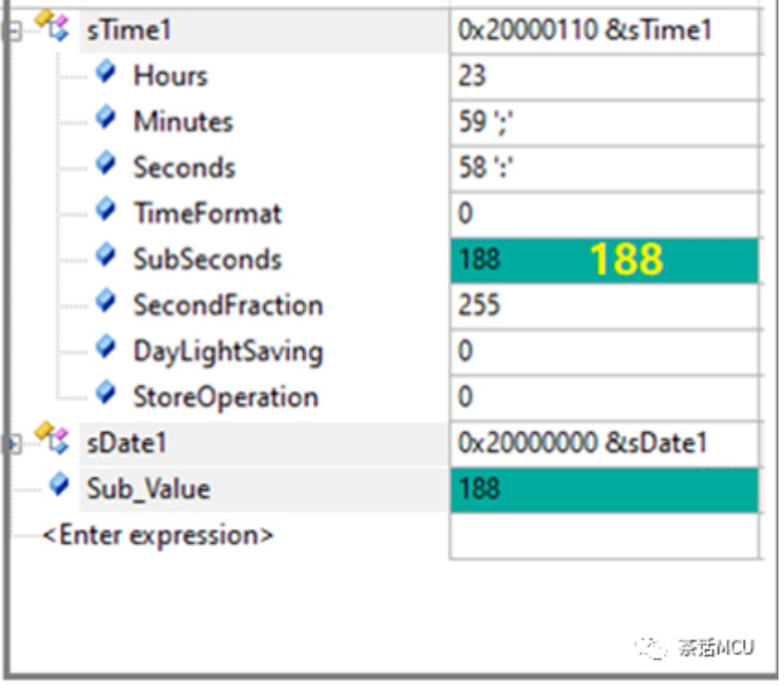The width and height of the screenshot is (784, 685).
Task: Click the Sub_Value value cell 188
Action: tap(605, 490)
